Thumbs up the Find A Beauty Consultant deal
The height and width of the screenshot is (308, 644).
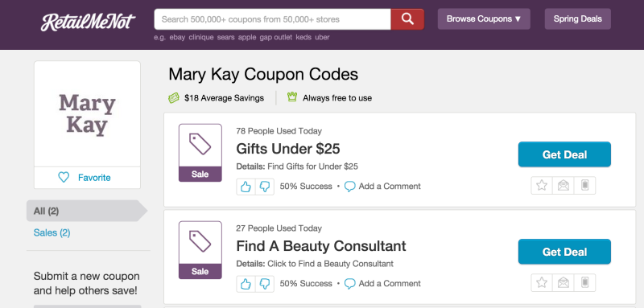point(246,284)
